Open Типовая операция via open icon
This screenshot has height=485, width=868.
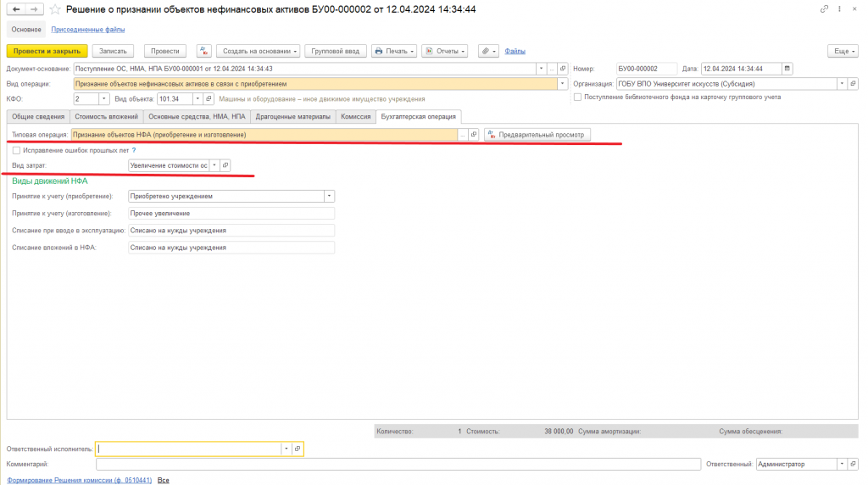pos(474,135)
